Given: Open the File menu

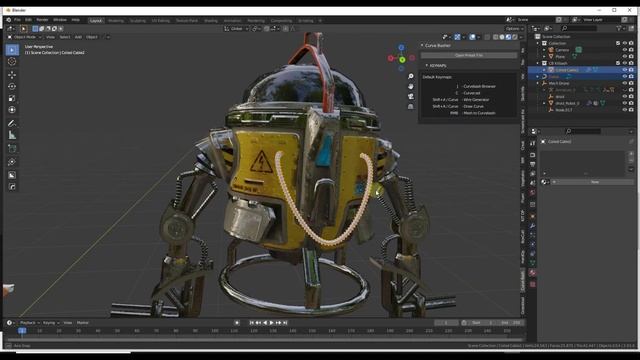Looking at the screenshot, I should click(x=17, y=20).
